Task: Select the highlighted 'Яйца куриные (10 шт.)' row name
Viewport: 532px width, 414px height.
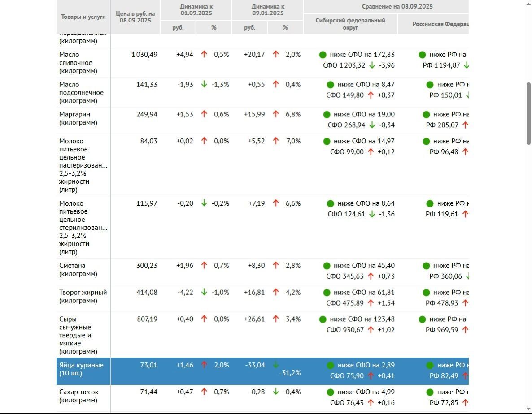Action: pos(81,369)
